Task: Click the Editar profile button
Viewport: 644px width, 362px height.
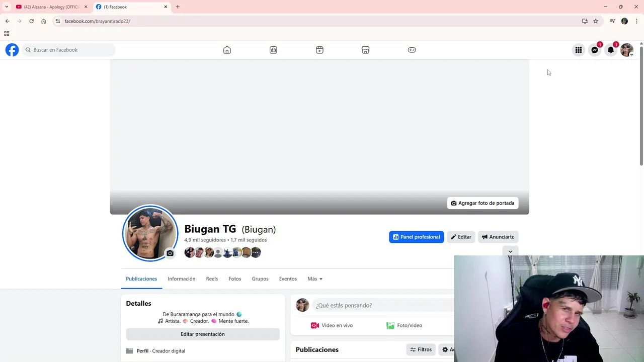Action: (x=461, y=237)
